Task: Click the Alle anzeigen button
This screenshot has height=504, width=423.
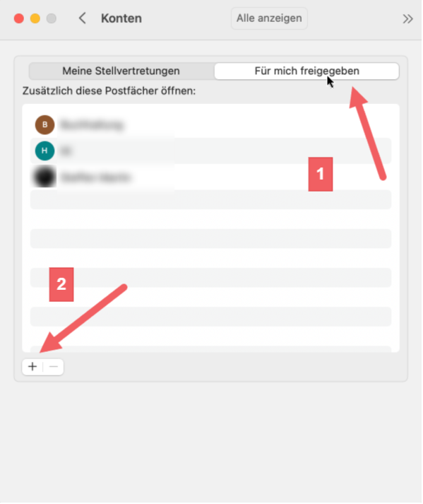Action: [x=269, y=18]
